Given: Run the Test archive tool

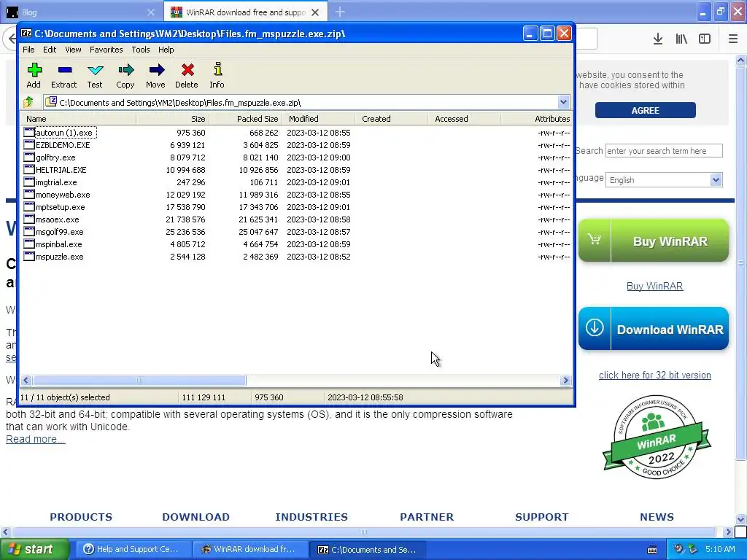Looking at the screenshot, I should click(x=96, y=71).
